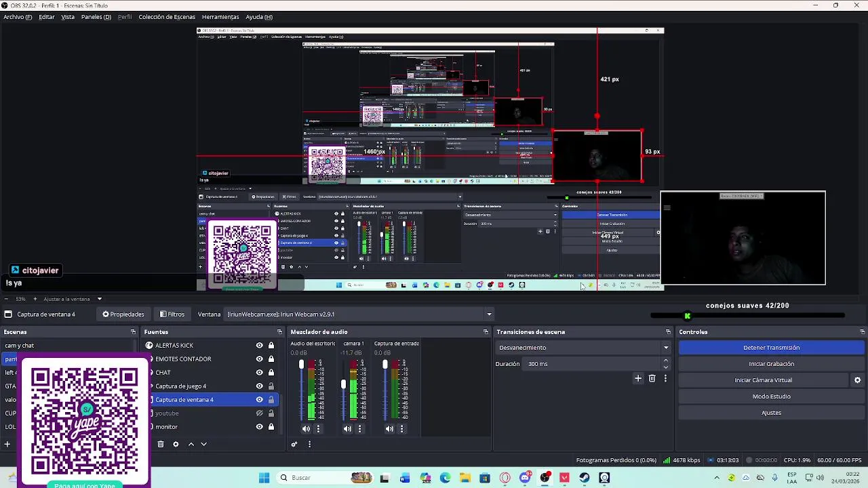
Task: Click Captura de entrada volume slider handle
Action: (x=385, y=365)
